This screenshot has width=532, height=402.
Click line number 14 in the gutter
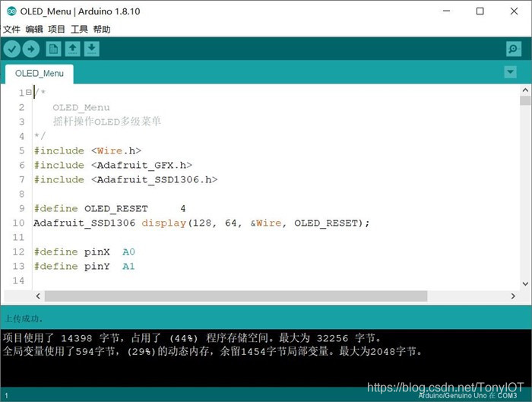point(19,280)
